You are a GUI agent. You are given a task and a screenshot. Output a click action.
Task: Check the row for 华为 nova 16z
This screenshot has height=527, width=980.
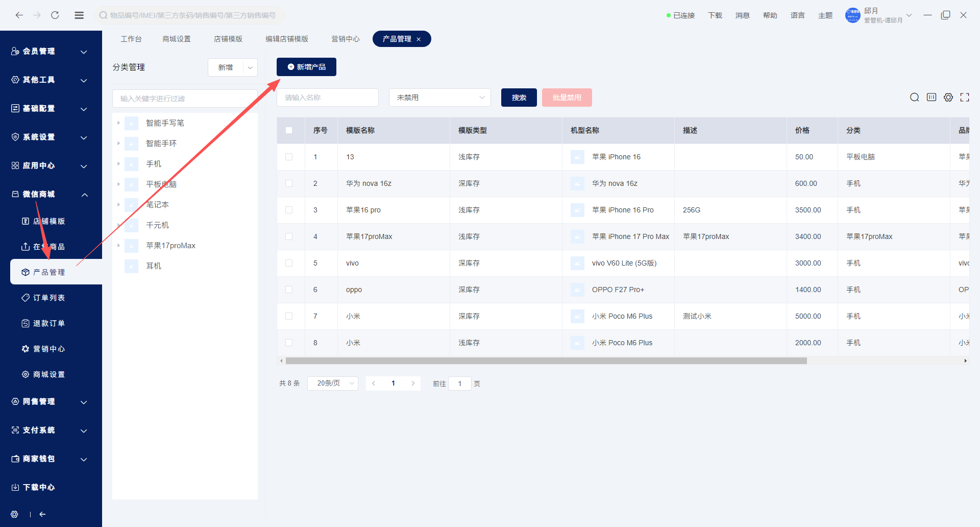point(289,183)
